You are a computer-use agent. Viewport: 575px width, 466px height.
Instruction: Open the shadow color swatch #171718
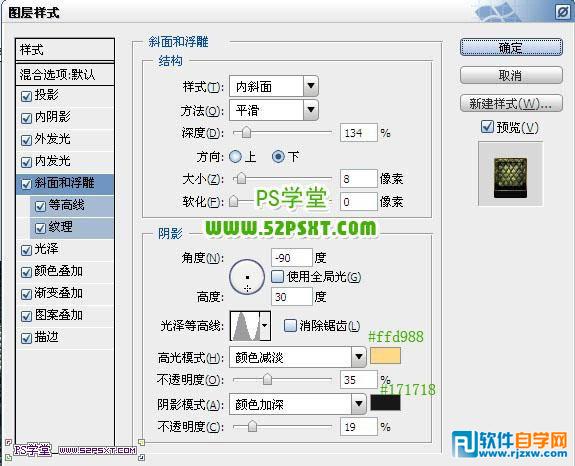[x=385, y=403]
